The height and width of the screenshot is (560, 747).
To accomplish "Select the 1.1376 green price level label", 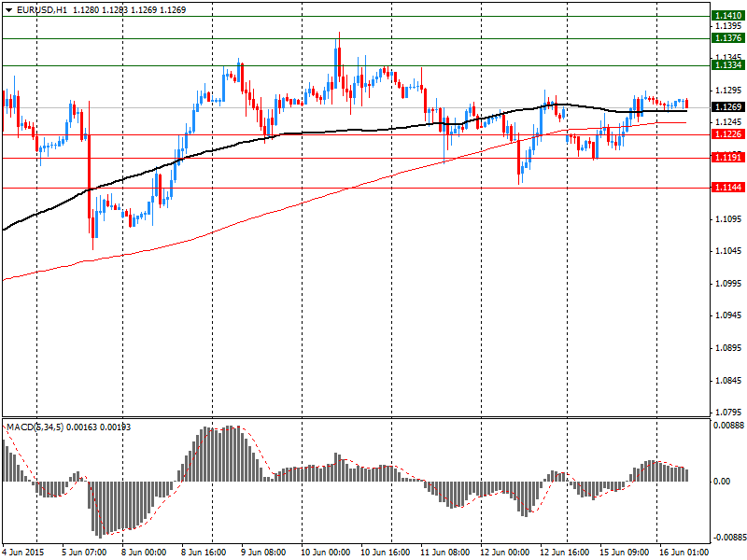I will [x=727, y=38].
